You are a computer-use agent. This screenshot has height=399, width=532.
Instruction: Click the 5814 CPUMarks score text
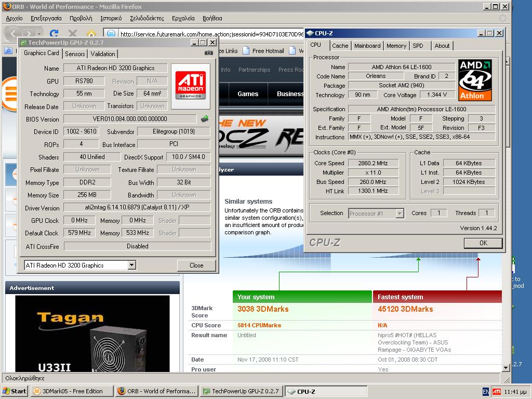[259, 325]
